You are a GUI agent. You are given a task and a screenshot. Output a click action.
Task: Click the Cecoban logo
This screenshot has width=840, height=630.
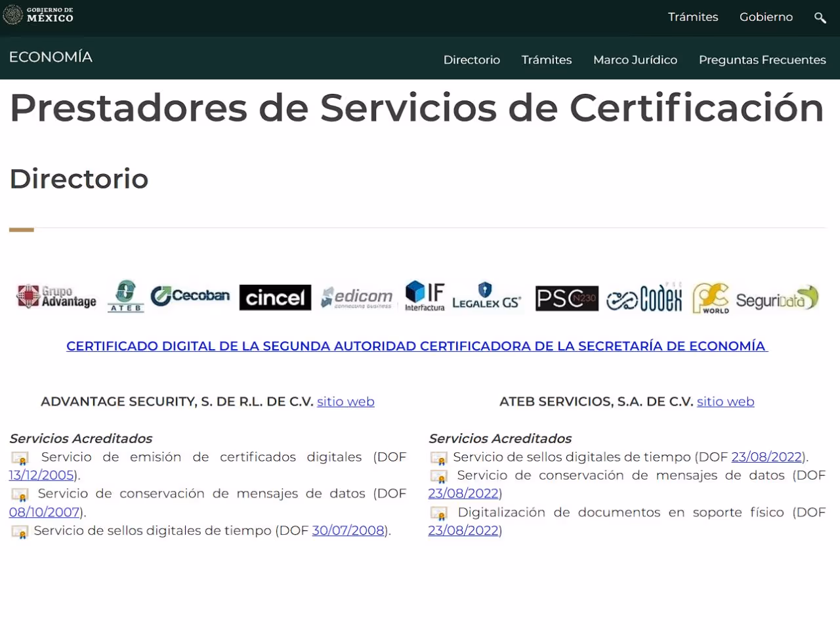point(190,295)
